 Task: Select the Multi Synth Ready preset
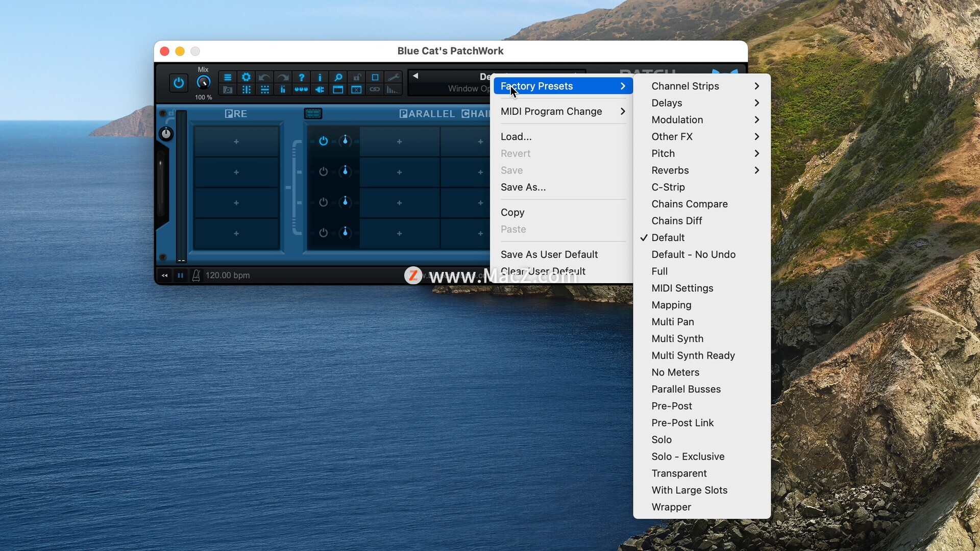point(702,356)
